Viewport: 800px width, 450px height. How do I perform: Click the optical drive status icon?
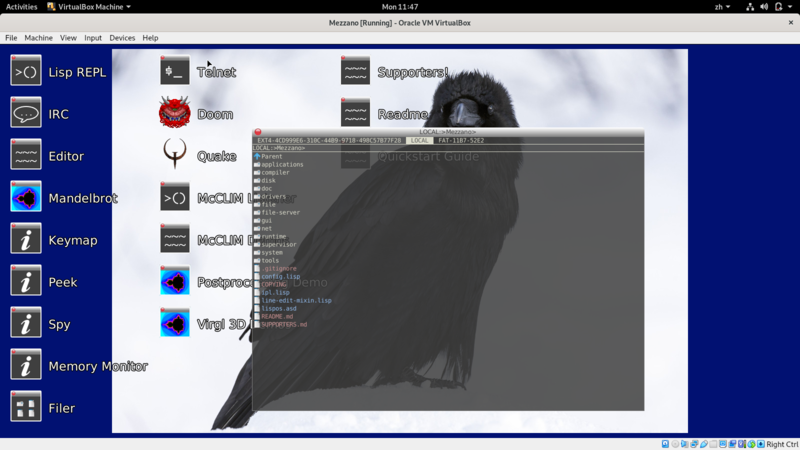(x=675, y=444)
